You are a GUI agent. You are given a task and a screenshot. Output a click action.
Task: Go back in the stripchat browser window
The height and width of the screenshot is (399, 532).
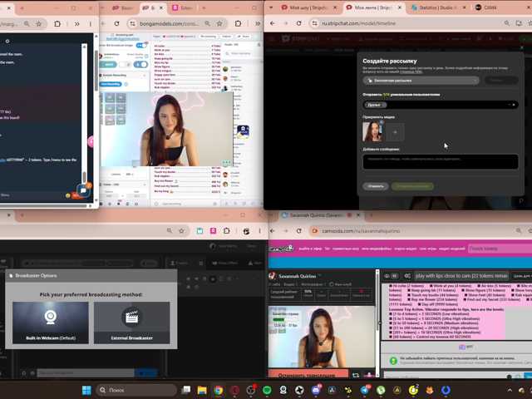[x=273, y=23]
